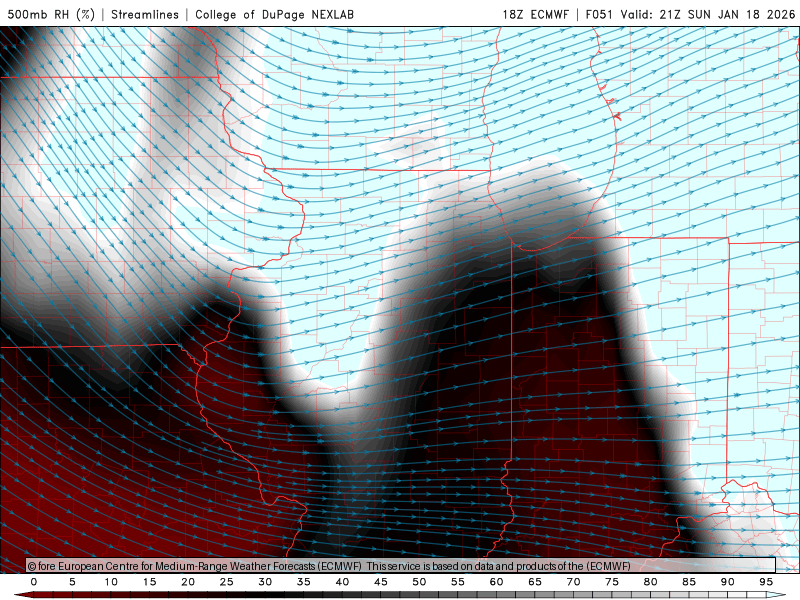
Task: Click colorbar label "60"
Action: click(x=496, y=582)
